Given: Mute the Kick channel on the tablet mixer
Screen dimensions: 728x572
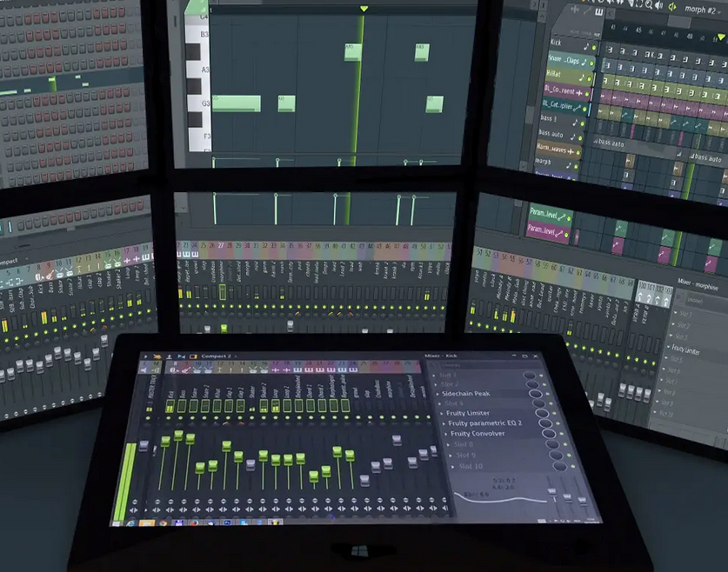Looking at the screenshot, I should [170, 418].
